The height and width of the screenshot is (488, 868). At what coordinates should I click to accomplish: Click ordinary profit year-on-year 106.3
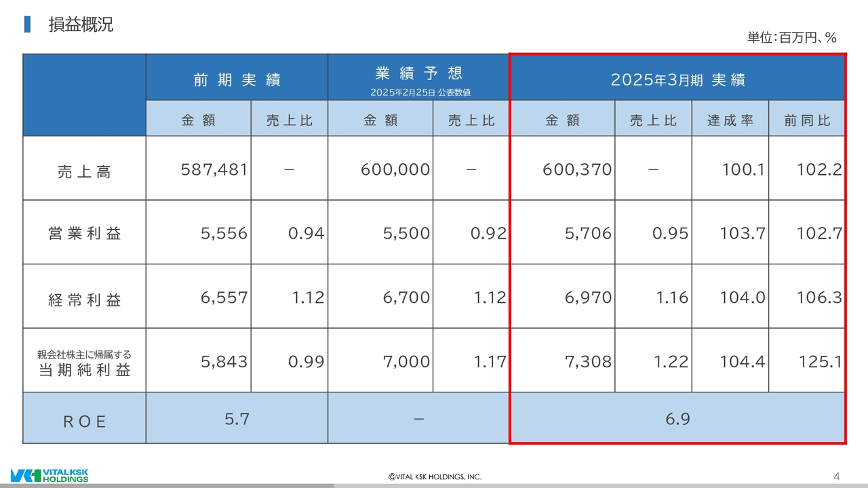(x=820, y=298)
